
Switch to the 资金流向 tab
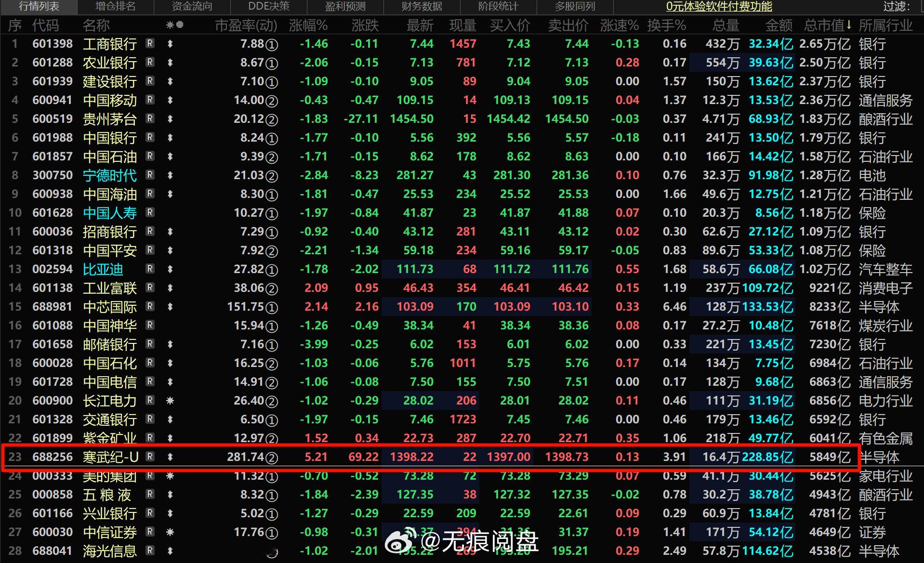coord(192,6)
